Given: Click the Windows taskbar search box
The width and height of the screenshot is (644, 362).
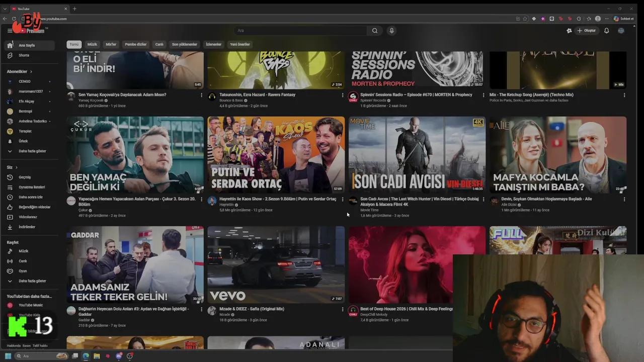Looking at the screenshot, I should click(x=41, y=356).
